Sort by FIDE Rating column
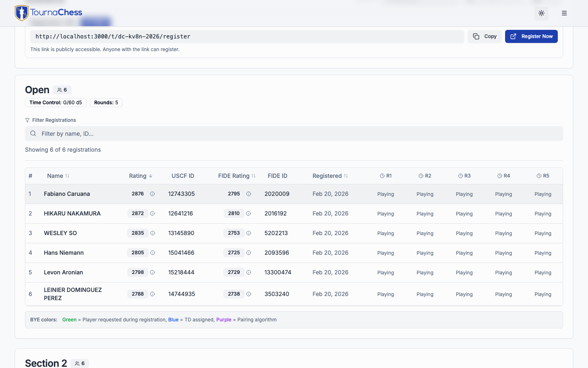The width and height of the screenshot is (588, 368). [x=236, y=176]
